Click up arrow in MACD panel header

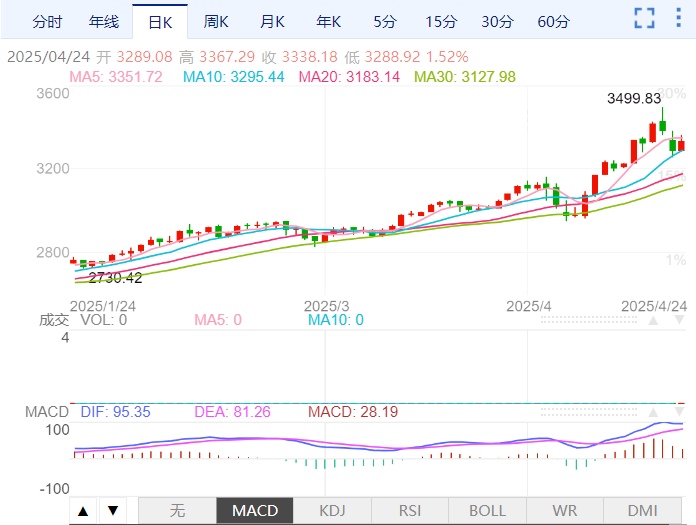[x=653, y=412]
